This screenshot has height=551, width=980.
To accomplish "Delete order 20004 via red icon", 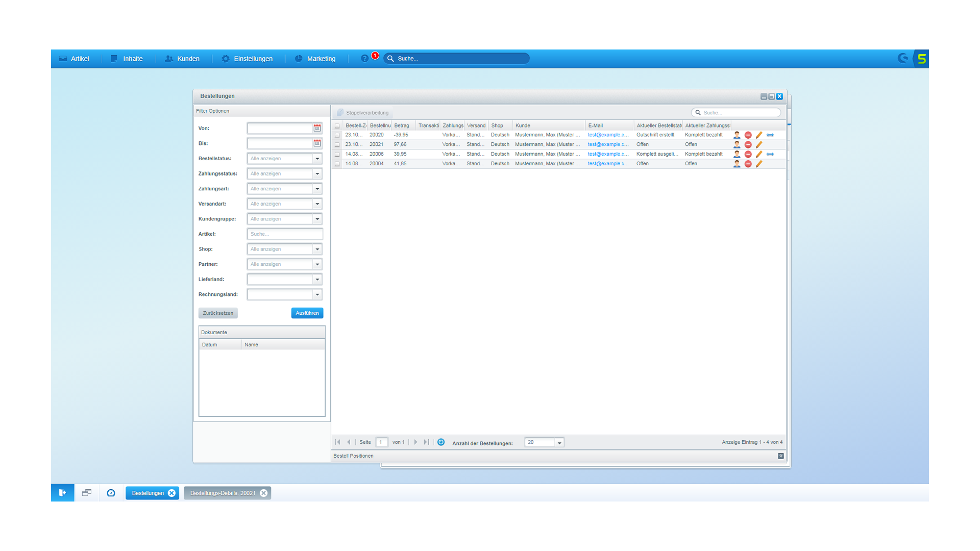I will (748, 164).
